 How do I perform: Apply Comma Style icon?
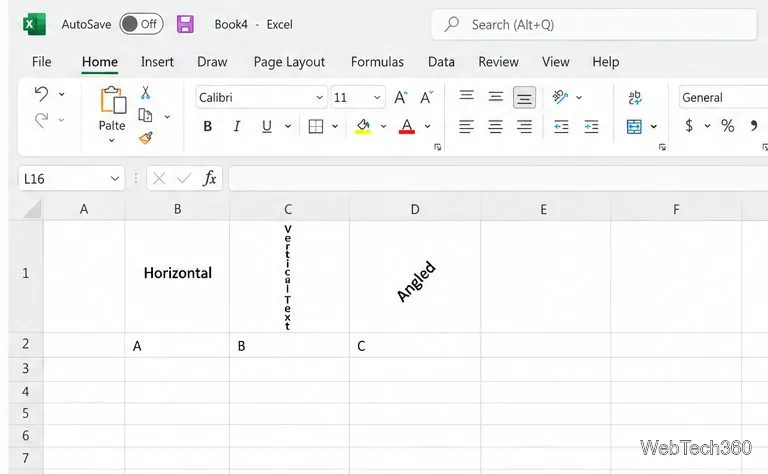coord(754,126)
